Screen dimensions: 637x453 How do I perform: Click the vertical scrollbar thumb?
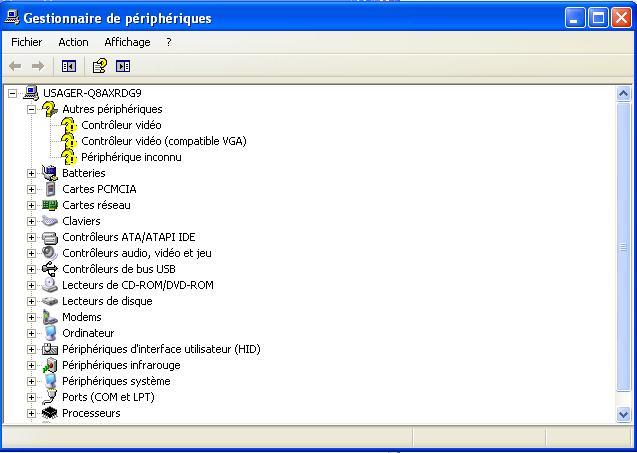coord(623,247)
